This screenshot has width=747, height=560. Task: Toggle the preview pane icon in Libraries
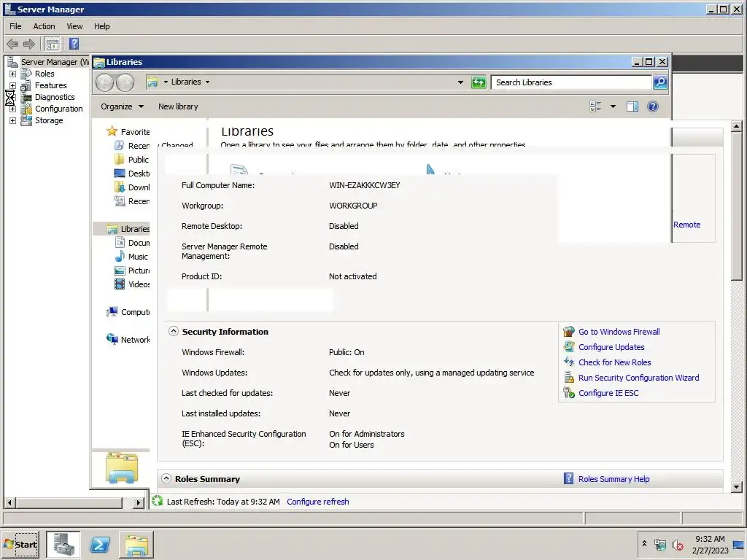coord(632,106)
